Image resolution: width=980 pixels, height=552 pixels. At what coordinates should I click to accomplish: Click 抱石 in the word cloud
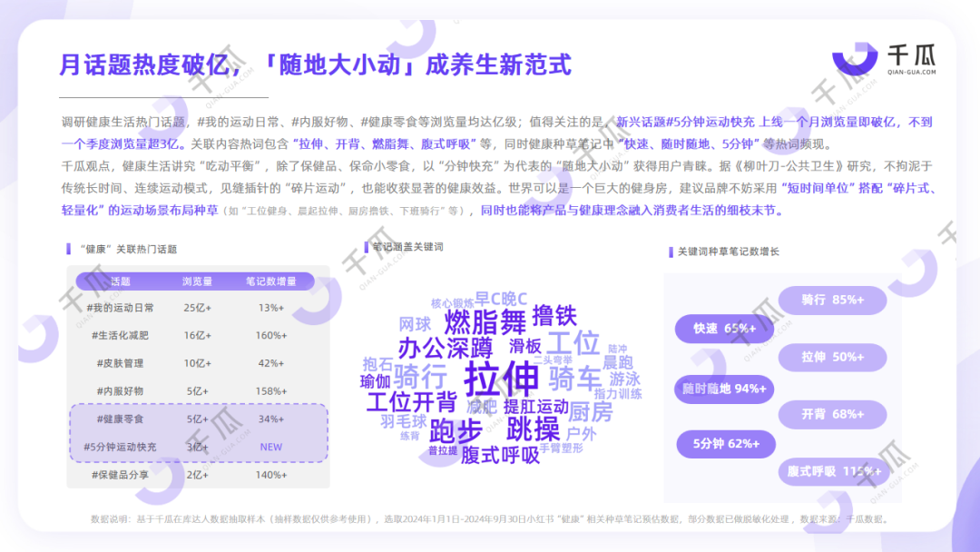[377, 364]
